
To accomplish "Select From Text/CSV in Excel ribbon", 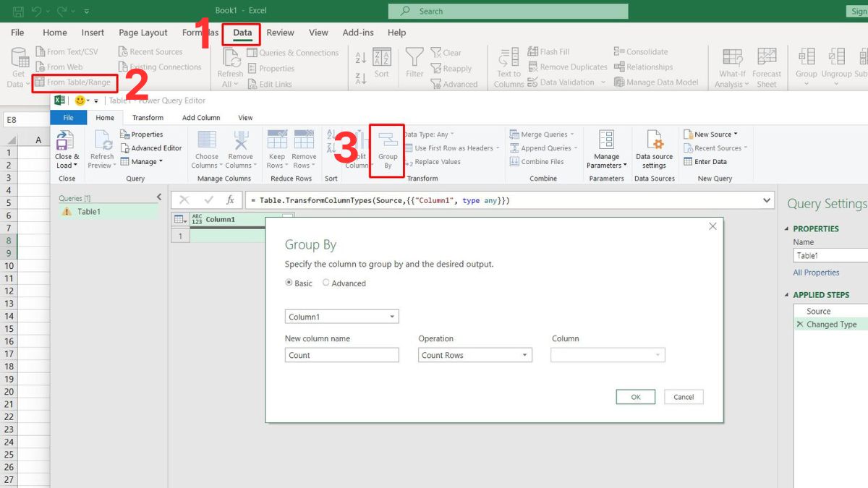I will [67, 52].
